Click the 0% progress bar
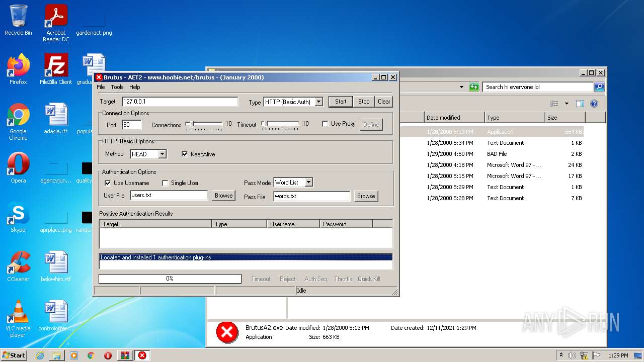 tap(170, 279)
